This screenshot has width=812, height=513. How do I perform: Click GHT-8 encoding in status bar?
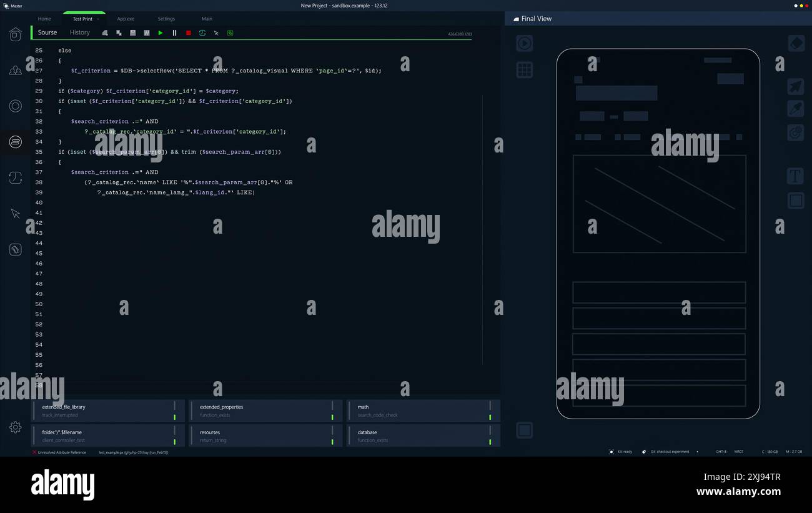721,451
